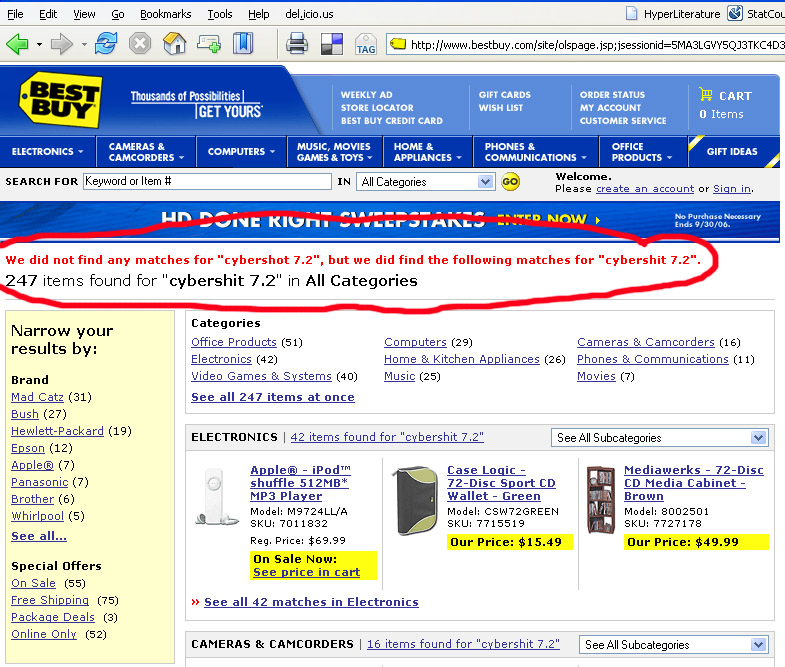
Task: Click the create an account link
Action: (645, 189)
